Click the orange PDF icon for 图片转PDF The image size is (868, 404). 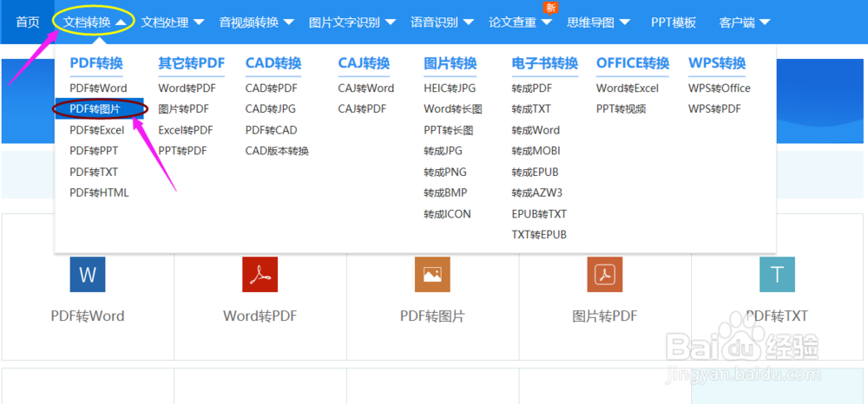click(x=605, y=274)
